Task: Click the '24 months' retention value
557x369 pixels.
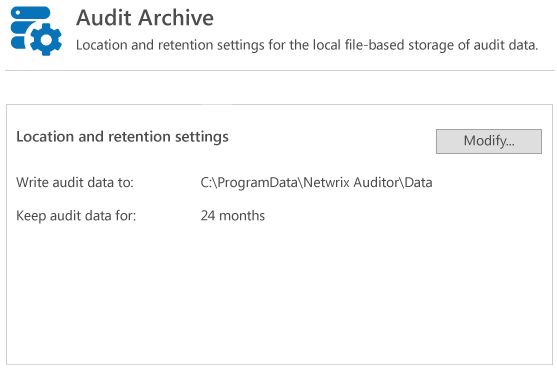Action: click(x=233, y=216)
